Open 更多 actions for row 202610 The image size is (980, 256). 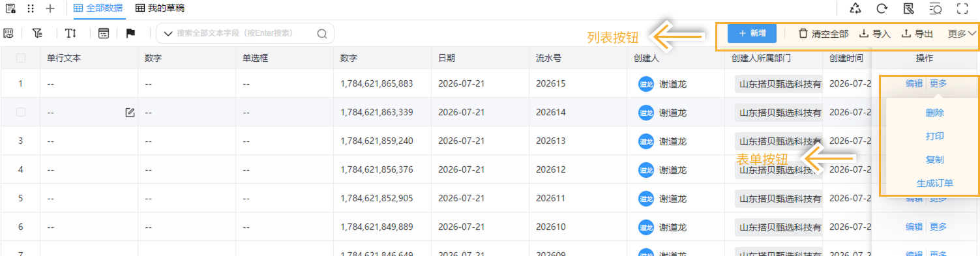938,227
